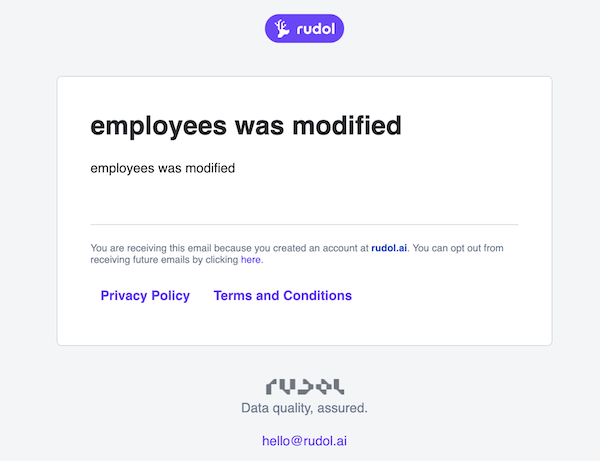Viewport: 600px width, 464px height.
Task: Click the "receiving future emails by clicking" text
Action: coord(164,260)
